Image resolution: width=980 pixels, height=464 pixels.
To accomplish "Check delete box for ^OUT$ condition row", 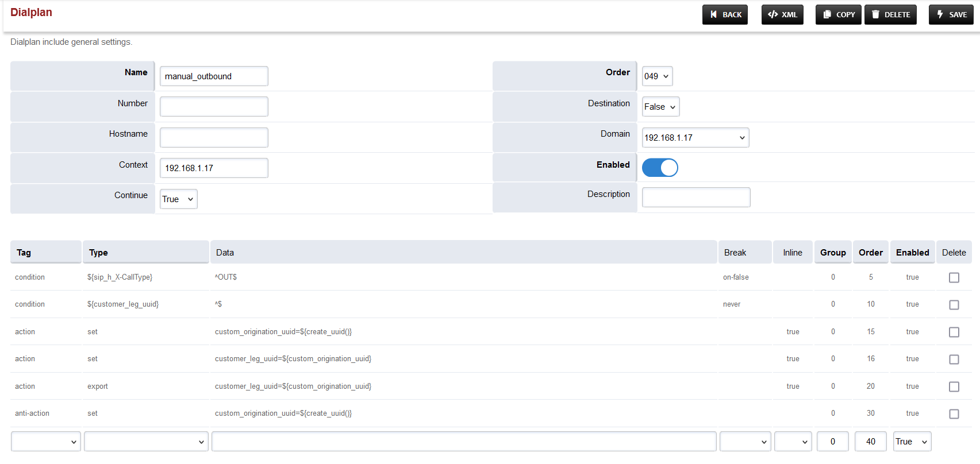I will click(x=954, y=277).
